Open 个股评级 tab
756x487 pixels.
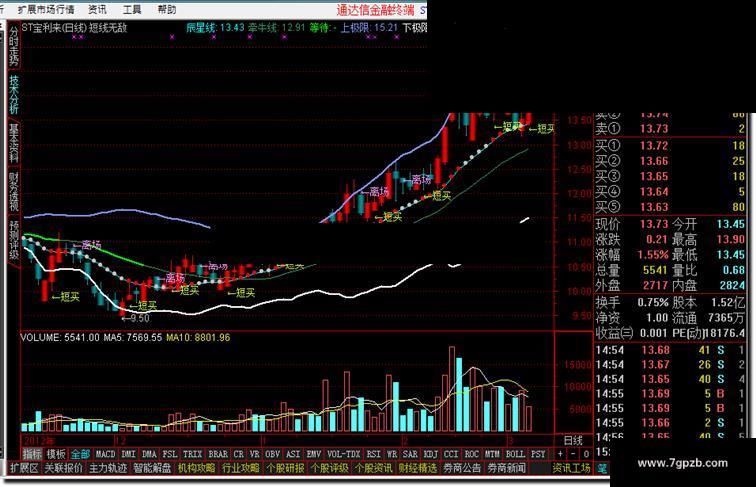[x=330, y=468]
